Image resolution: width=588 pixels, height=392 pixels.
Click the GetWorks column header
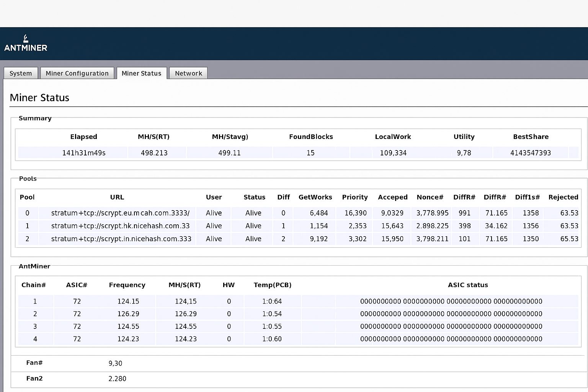point(315,197)
